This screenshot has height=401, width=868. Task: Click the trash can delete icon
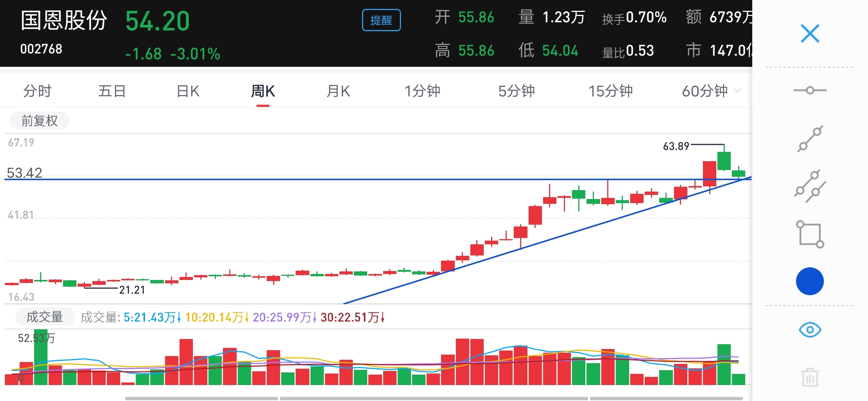pyautogui.click(x=810, y=377)
